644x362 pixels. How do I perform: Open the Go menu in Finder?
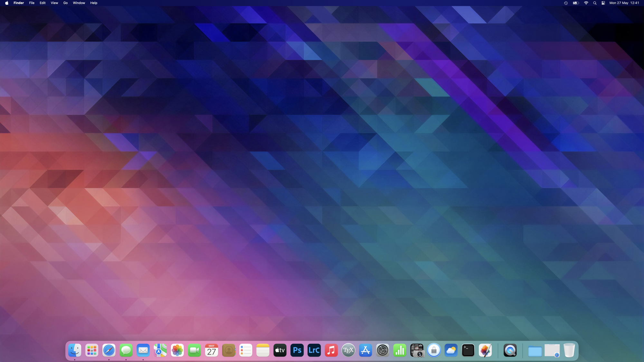[65, 3]
